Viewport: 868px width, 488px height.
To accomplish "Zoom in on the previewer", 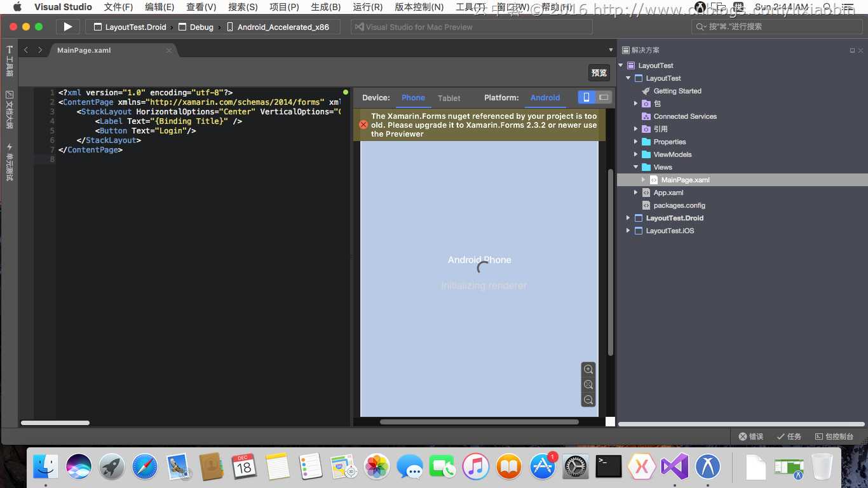I will point(588,369).
